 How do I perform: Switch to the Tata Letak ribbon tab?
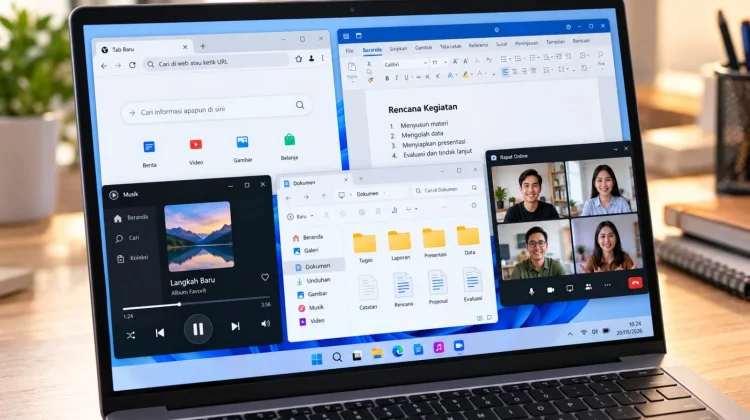click(x=451, y=46)
